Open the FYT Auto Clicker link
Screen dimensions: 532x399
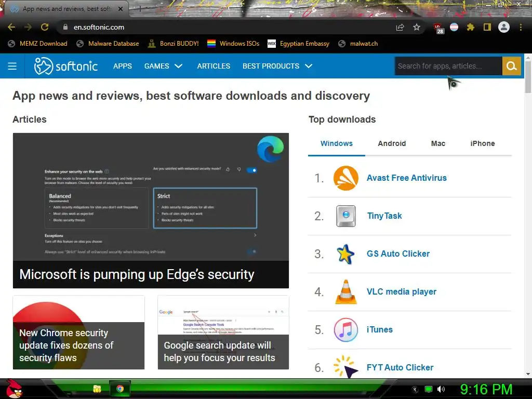(400, 367)
